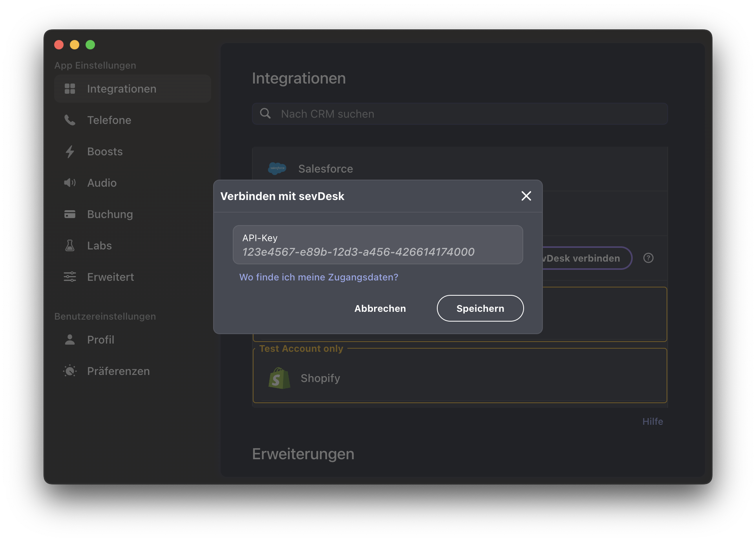Click the Labs flask icon

[70, 246]
